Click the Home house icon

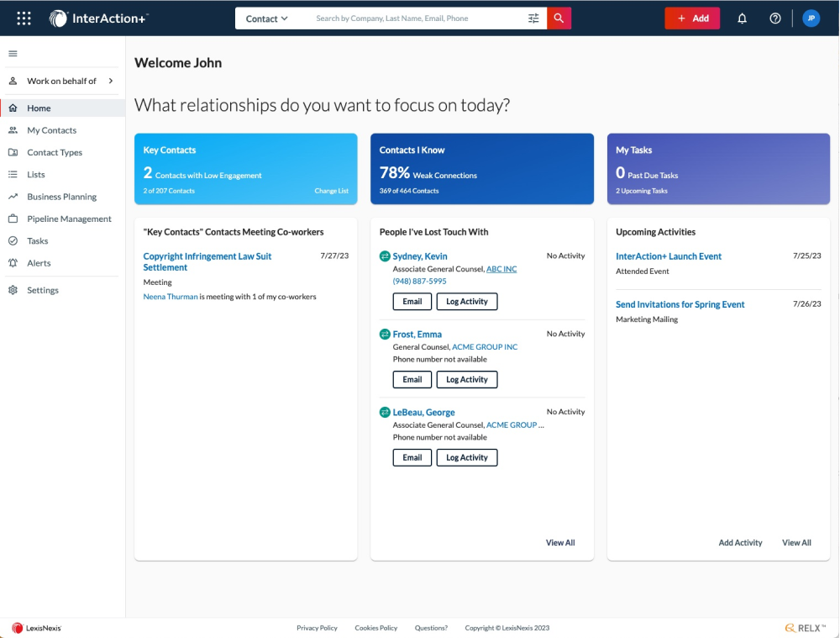coord(13,108)
